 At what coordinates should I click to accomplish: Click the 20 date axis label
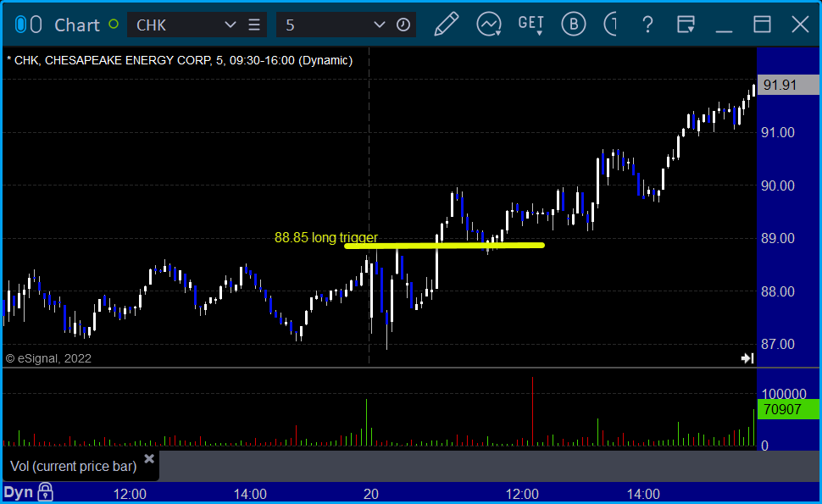pyautogui.click(x=370, y=494)
